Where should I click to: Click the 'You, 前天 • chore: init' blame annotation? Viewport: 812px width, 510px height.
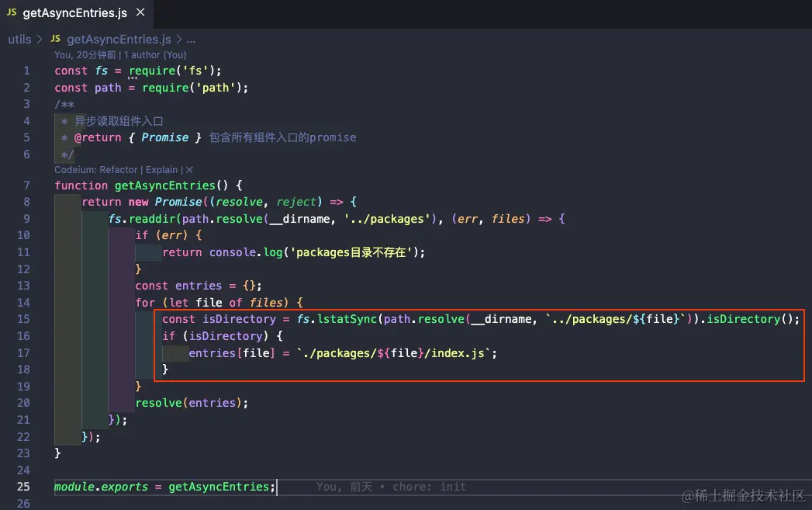tap(391, 487)
